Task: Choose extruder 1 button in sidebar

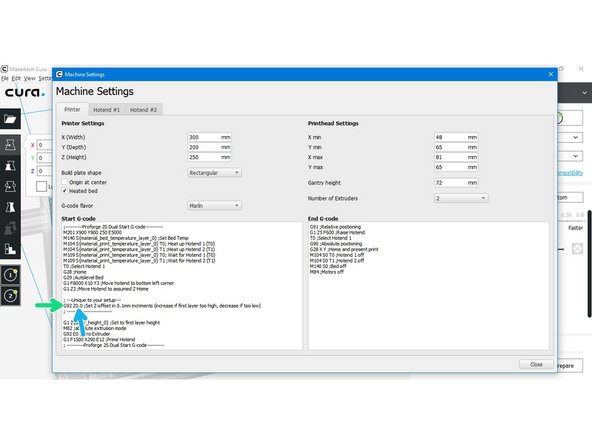Action: (x=10, y=275)
